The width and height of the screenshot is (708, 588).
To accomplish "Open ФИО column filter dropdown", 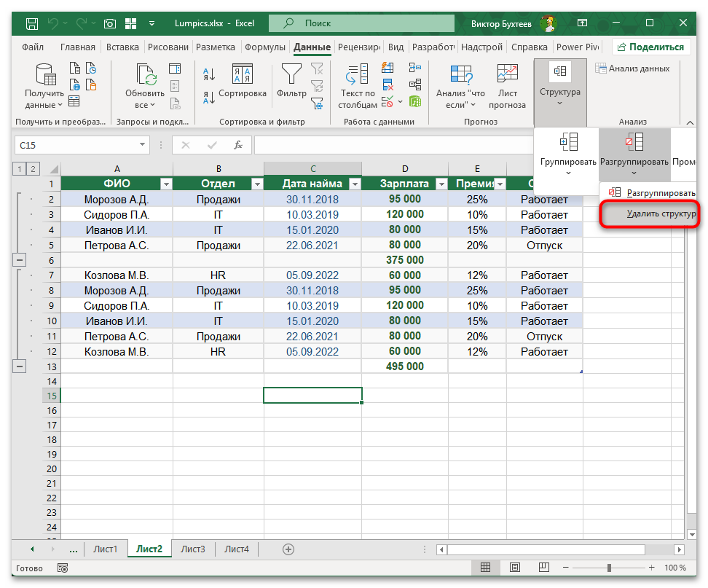I will coord(166,184).
